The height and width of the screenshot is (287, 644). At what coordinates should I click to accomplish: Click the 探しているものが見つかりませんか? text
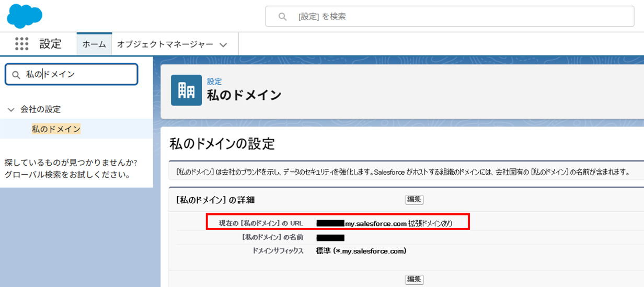pos(71,162)
